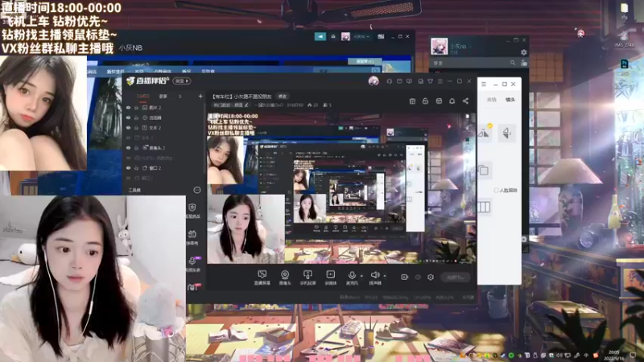Select horizontal flip option with yellow check
Screen dimensions: 644x362
point(485,133)
